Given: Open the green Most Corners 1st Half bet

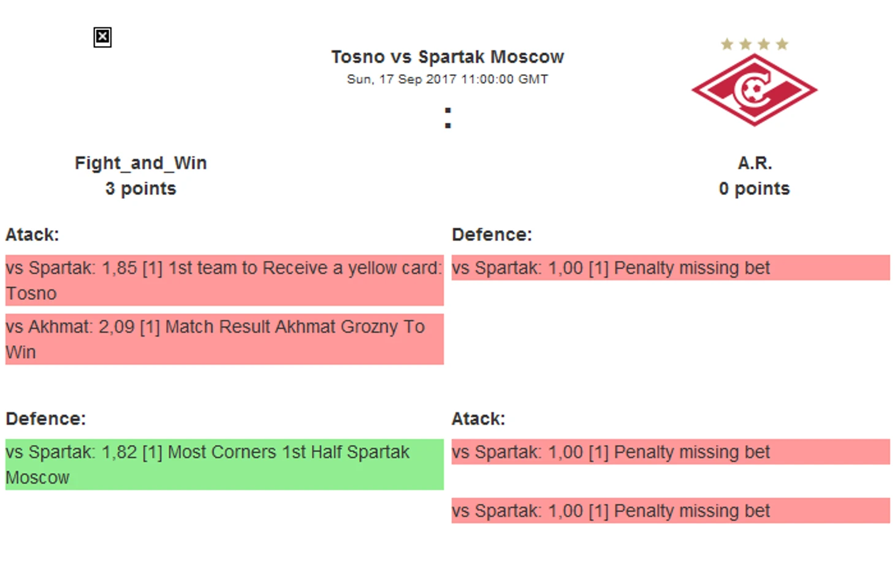Looking at the screenshot, I should click(x=224, y=464).
